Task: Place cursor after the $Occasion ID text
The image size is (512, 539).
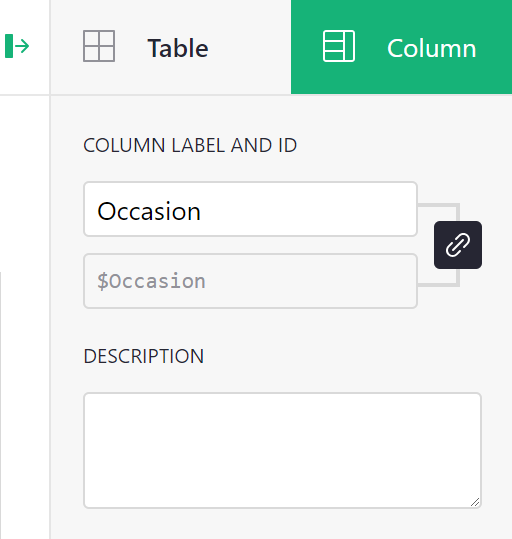Action: click(x=207, y=281)
